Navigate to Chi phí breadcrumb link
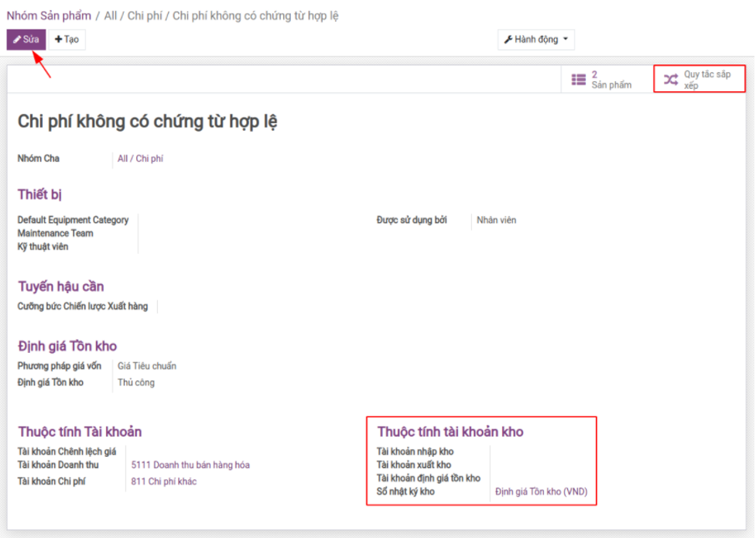Screen dimensions: 756x538 (x=145, y=15)
